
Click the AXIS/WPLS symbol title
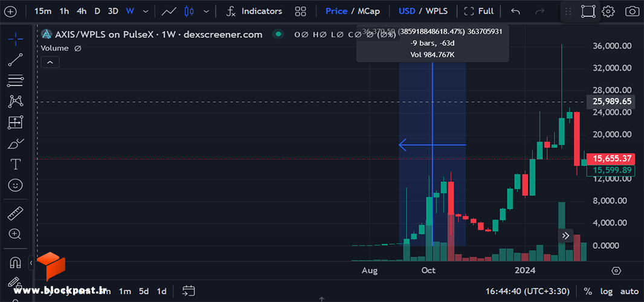(x=158, y=34)
